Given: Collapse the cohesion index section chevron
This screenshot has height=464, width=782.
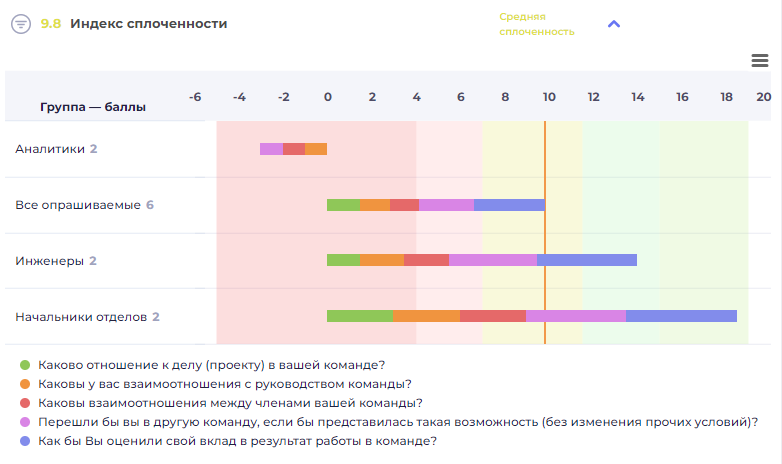Looking at the screenshot, I should click(x=614, y=24).
